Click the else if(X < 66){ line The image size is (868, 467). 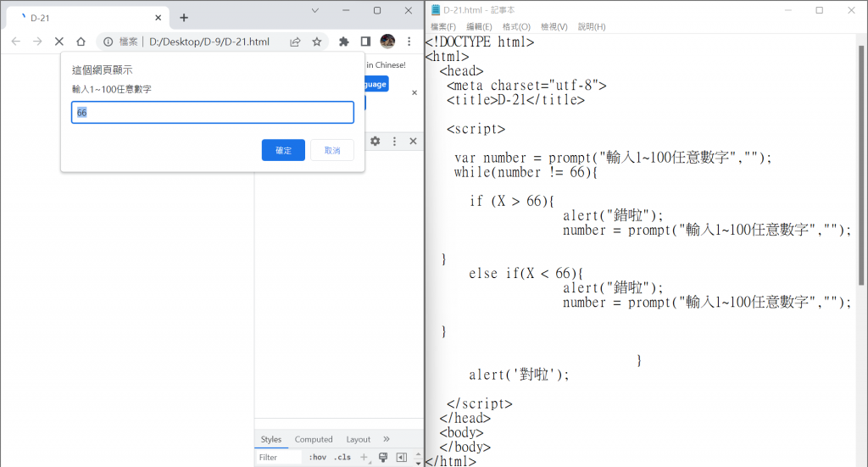[x=526, y=274]
